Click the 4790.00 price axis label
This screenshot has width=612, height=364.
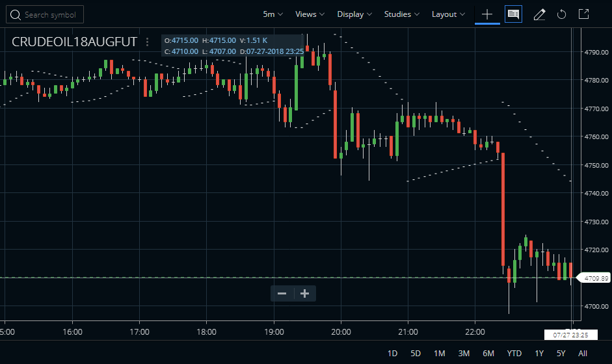pos(596,52)
